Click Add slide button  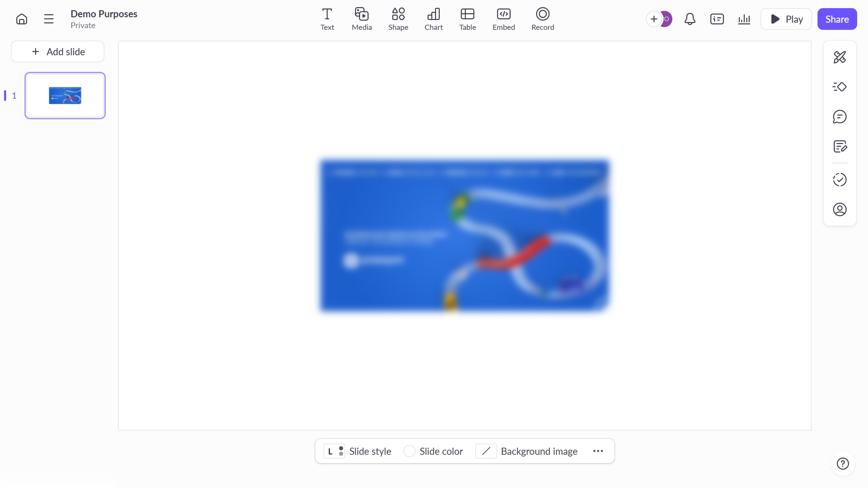58,52
